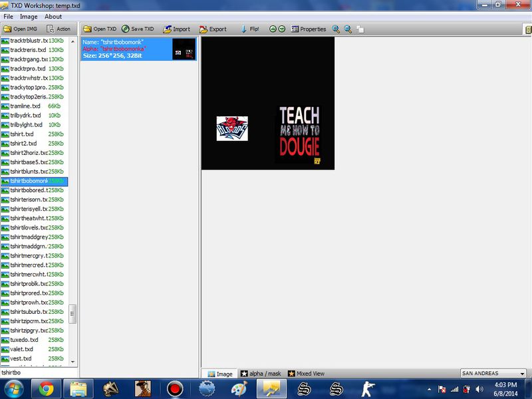Click the Open TXD button

click(100, 29)
